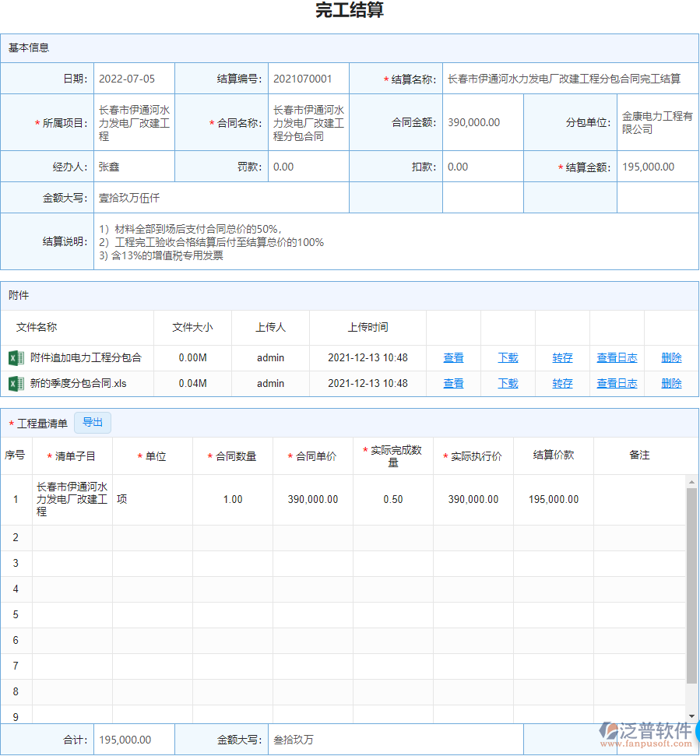Click 查看日志 for the first attachment
The width and height of the screenshot is (700, 756).
(617, 357)
